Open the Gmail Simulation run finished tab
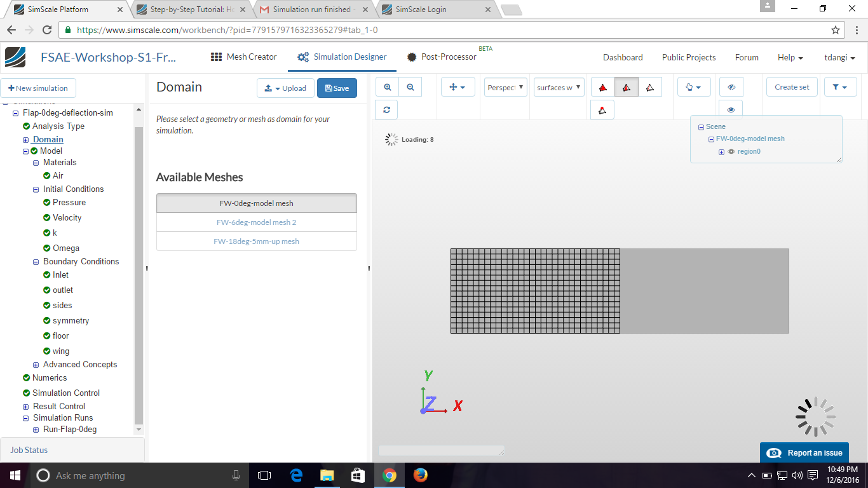Screen dimensions: 868x488 pos(314,10)
